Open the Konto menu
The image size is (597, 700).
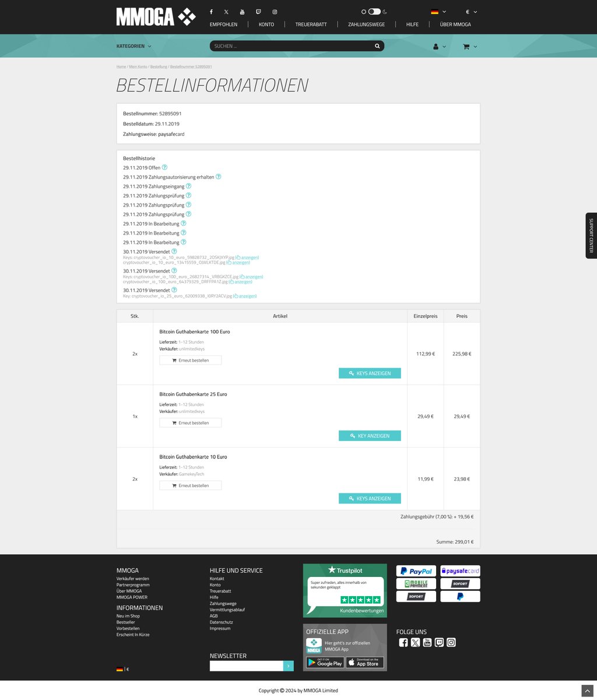266,24
